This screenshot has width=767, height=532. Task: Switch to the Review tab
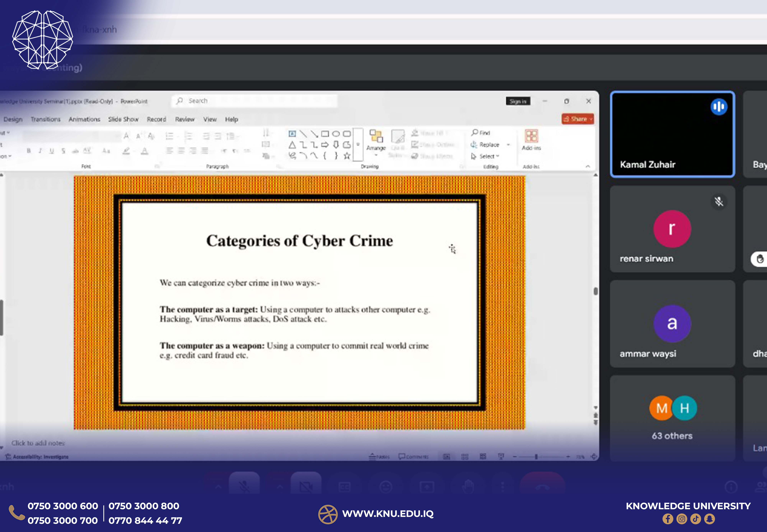[185, 119]
